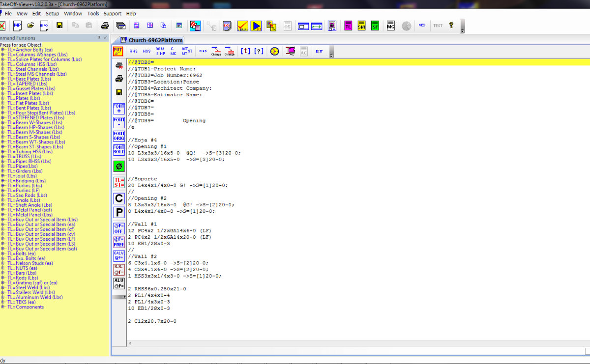This screenshot has height=364, width=590.
Task: Click the HSS shapes toolbar button
Action: (147, 51)
